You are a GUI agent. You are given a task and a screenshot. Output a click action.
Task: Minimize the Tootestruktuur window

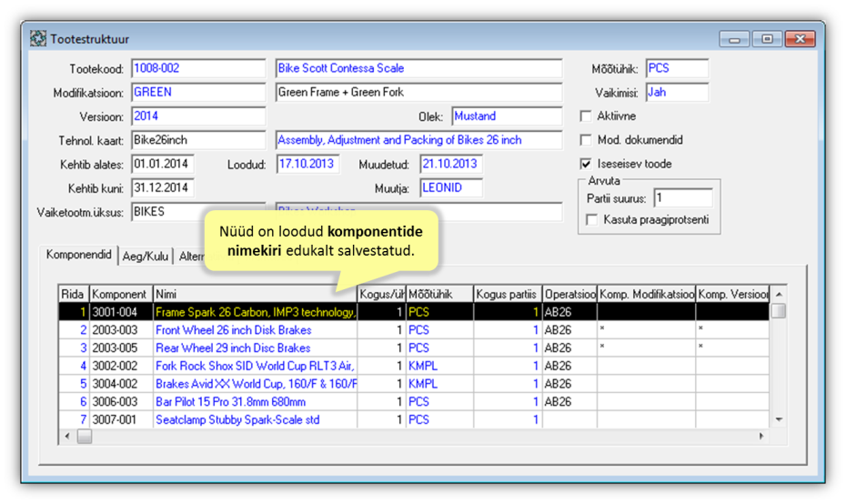point(733,39)
